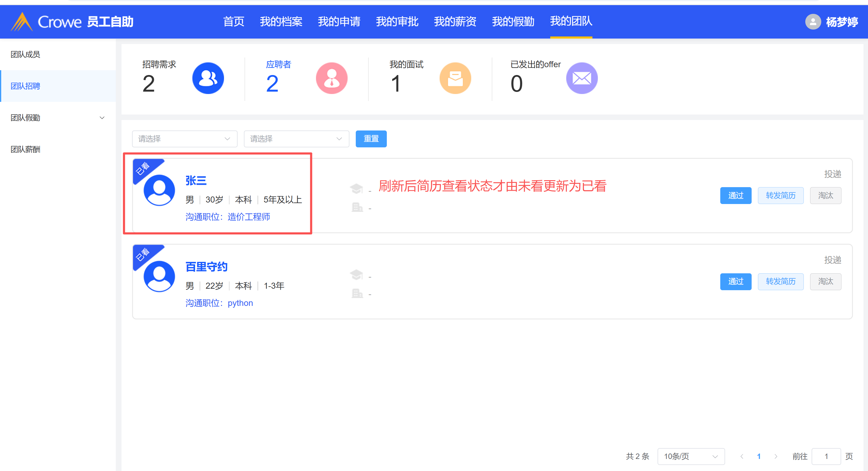Image resolution: width=868 pixels, height=471 pixels.
Task: Click 百里守约's profile avatar icon
Action: (x=159, y=276)
